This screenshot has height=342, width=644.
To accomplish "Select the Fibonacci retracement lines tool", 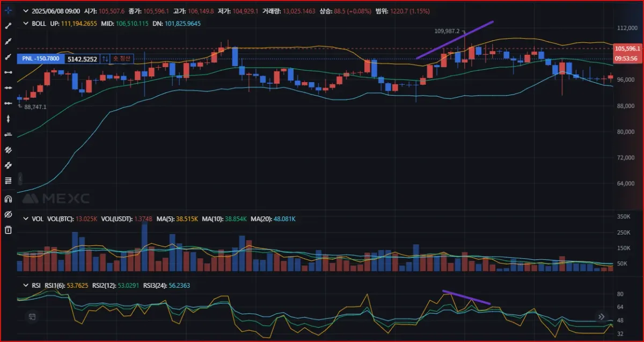I will coord(8,180).
